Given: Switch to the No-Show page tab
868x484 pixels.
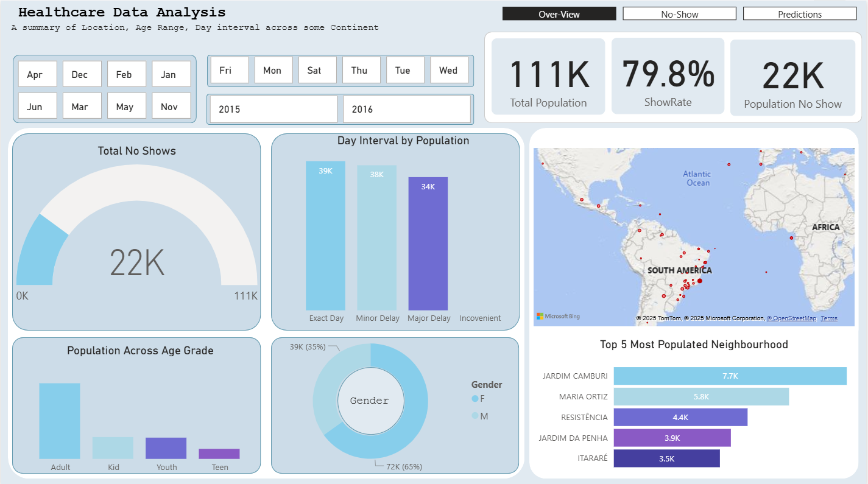Looking at the screenshot, I should tap(679, 14).
